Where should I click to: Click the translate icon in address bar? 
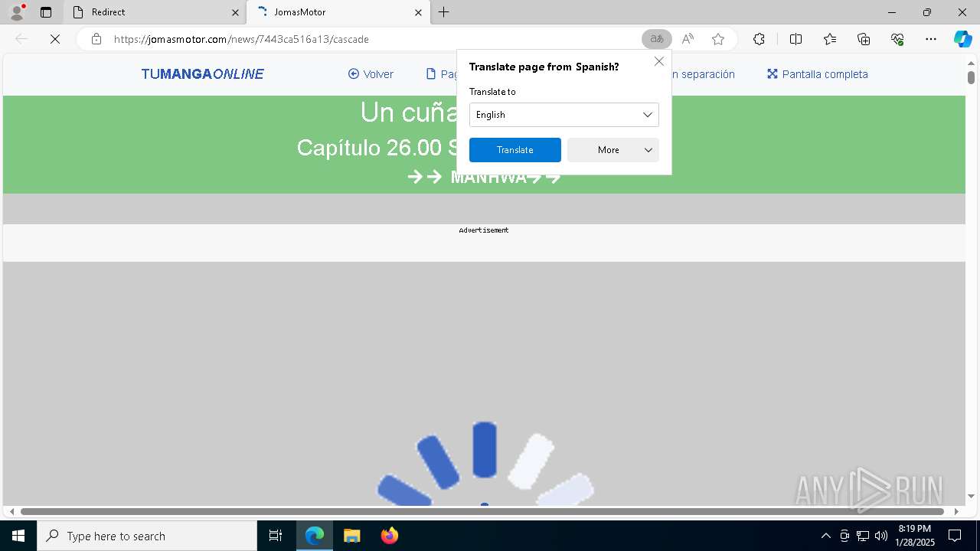pos(657,39)
